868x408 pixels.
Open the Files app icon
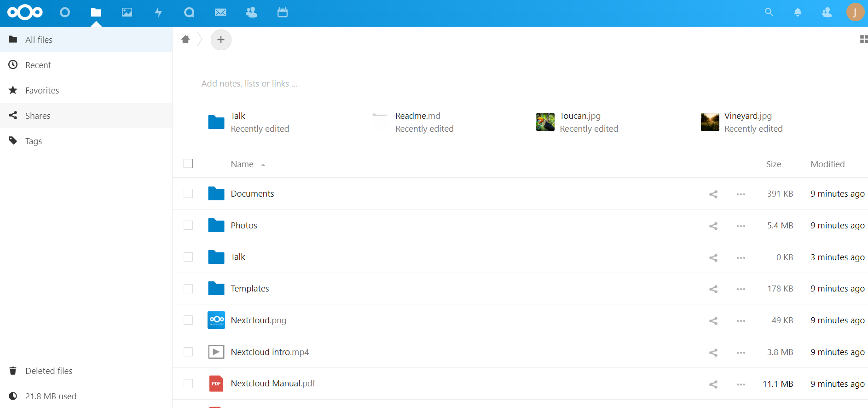click(x=96, y=12)
